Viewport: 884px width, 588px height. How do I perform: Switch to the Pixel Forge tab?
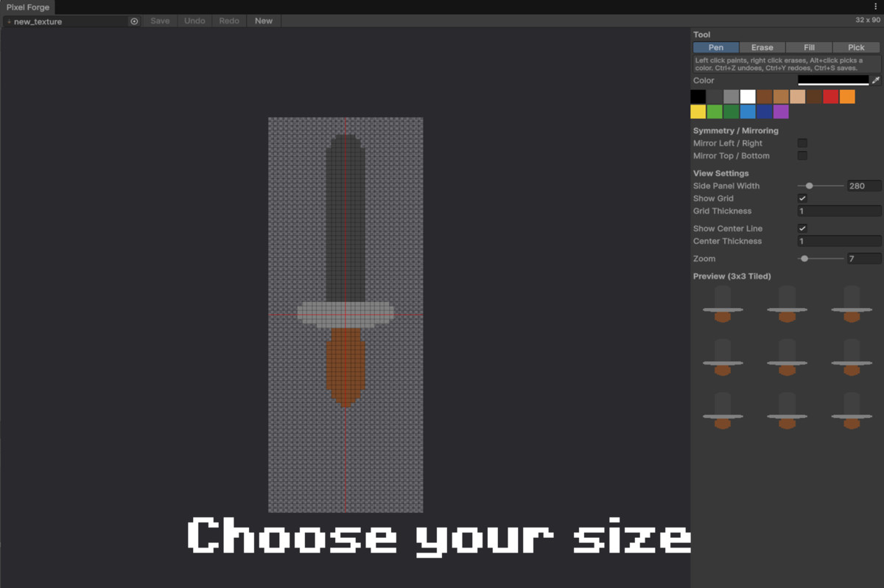(27, 7)
